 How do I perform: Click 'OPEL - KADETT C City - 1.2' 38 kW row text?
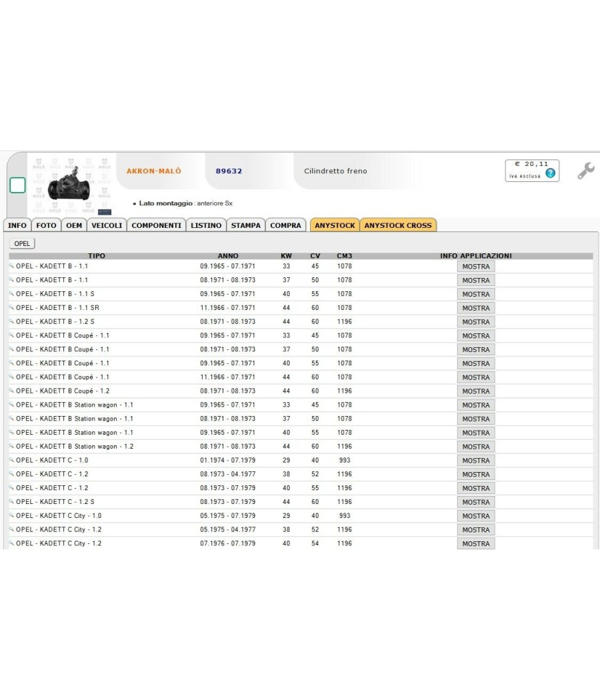pyautogui.click(x=59, y=529)
